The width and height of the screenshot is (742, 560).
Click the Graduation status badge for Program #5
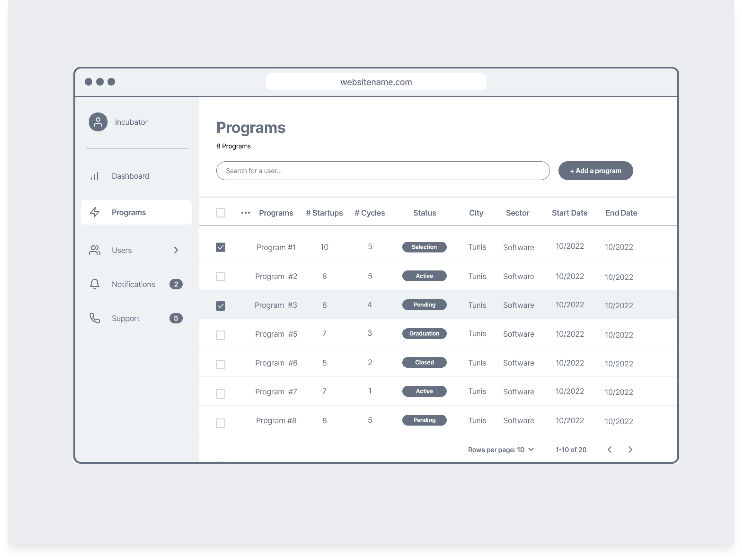(x=424, y=334)
